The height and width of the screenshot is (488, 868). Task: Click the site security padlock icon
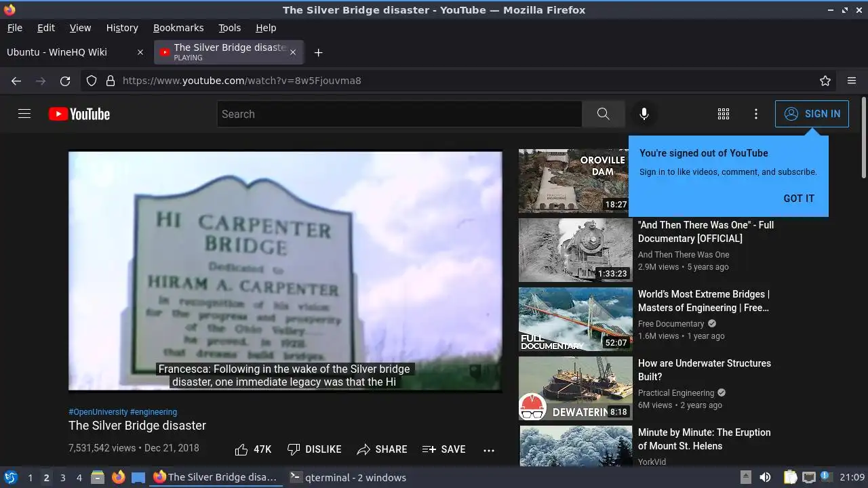(x=111, y=81)
